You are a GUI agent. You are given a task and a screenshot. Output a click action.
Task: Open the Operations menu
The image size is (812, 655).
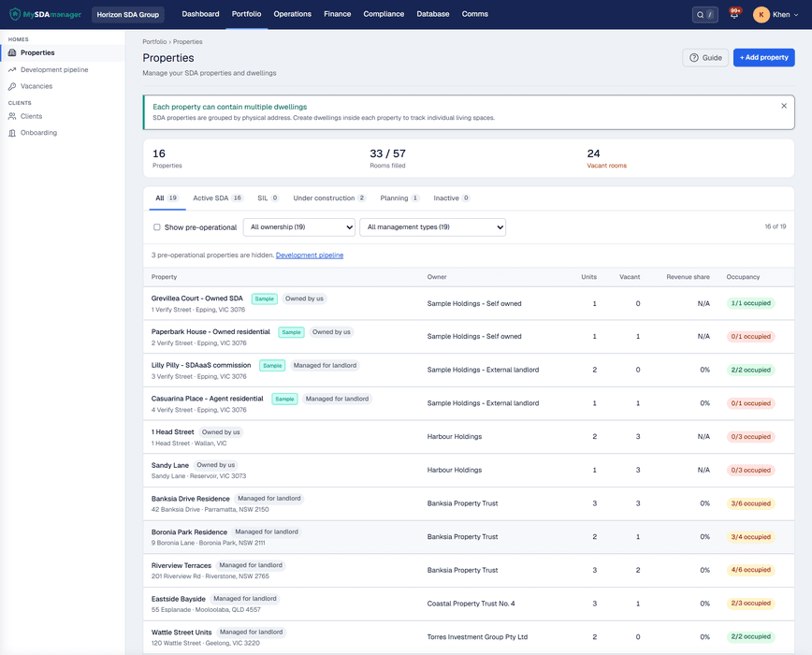293,14
